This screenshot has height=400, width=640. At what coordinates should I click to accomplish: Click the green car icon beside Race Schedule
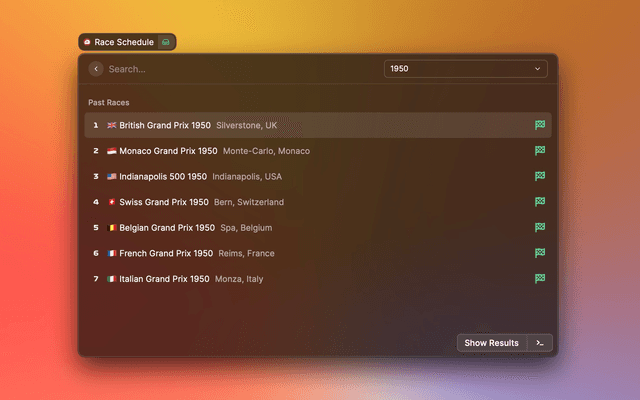click(166, 42)
